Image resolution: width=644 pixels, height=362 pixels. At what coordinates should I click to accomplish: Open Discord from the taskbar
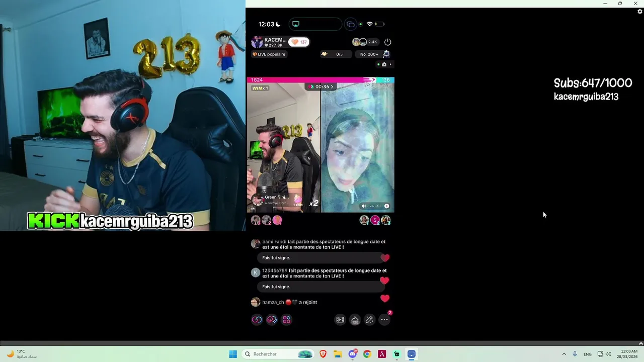(352, 354)
